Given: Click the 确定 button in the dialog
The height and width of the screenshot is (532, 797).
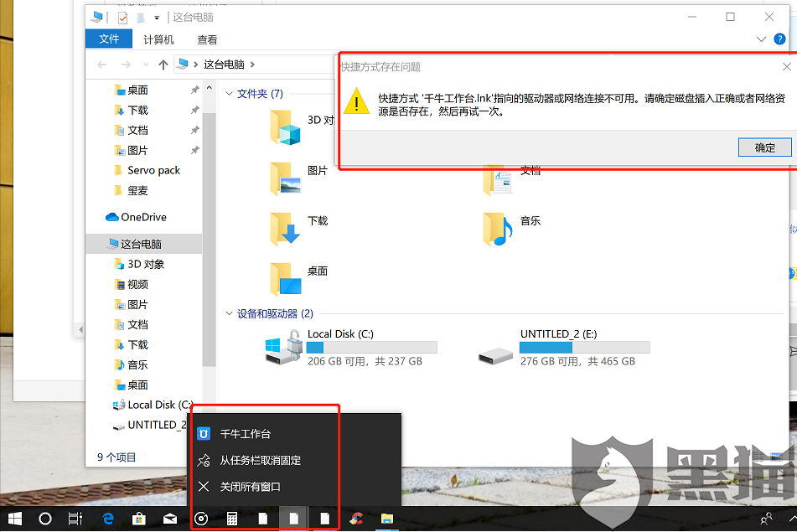Looking at the screenshot, I should click(764, 147).
